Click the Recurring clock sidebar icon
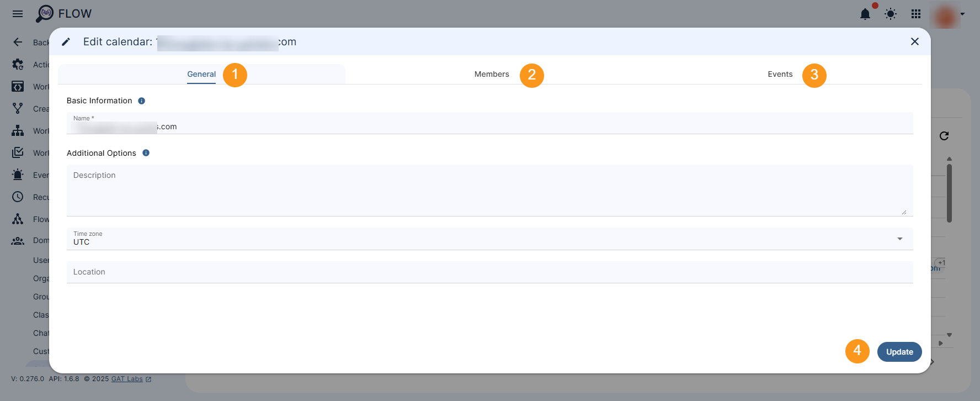 pyautogui.click(x=18, y=197)
